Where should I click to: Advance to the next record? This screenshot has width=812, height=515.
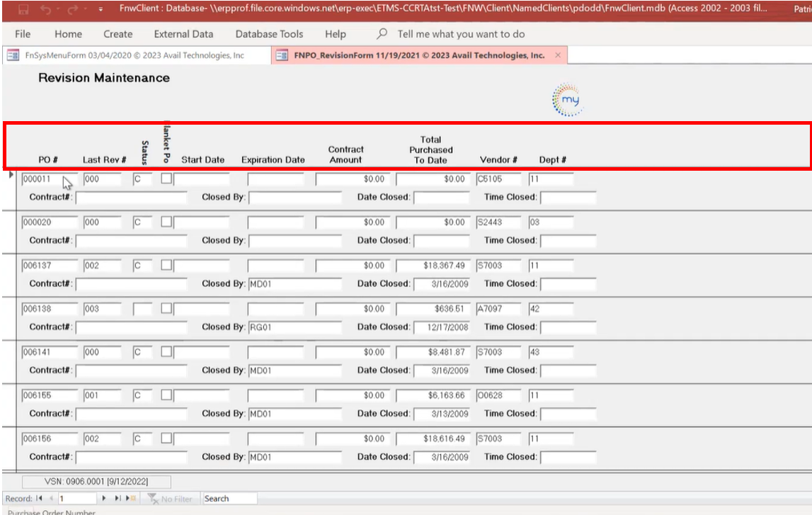click(105, 499)
